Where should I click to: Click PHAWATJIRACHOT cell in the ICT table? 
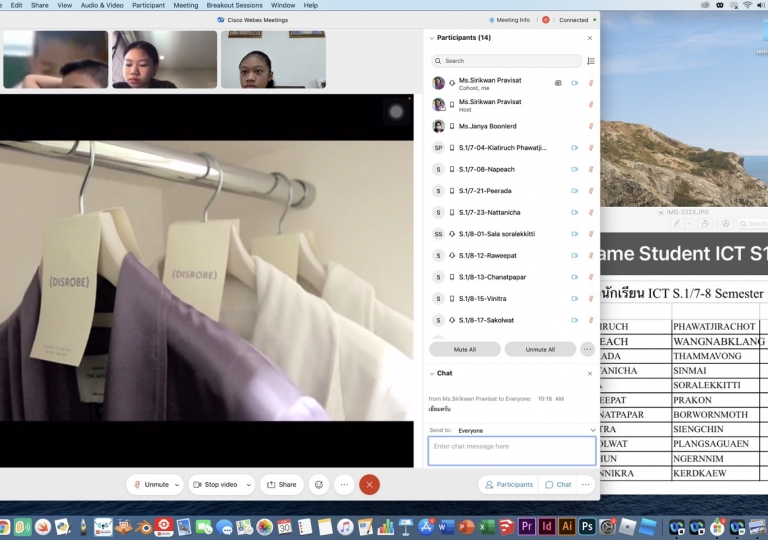tap(715, 326)
